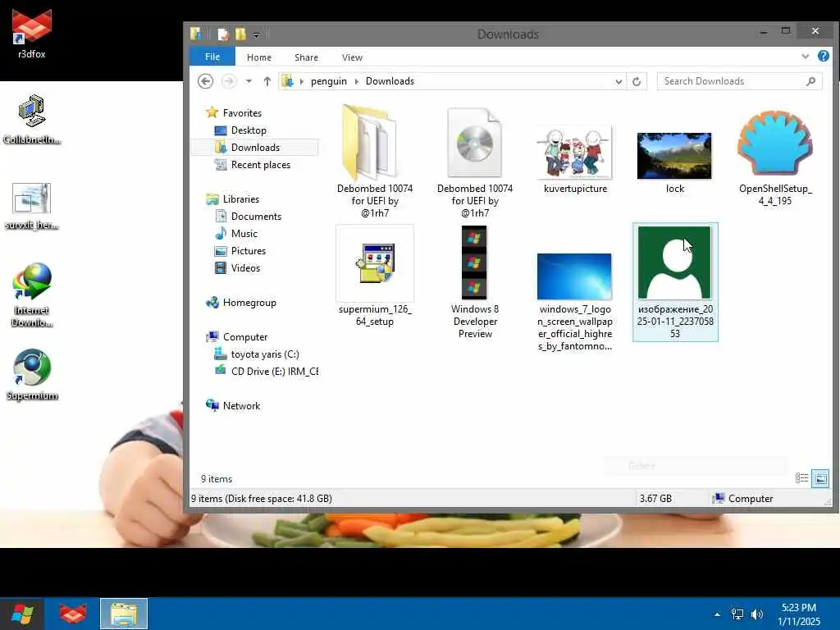Show hidden tray icons
The height and width of the screenshot is (630, 840).
[717, 614]
